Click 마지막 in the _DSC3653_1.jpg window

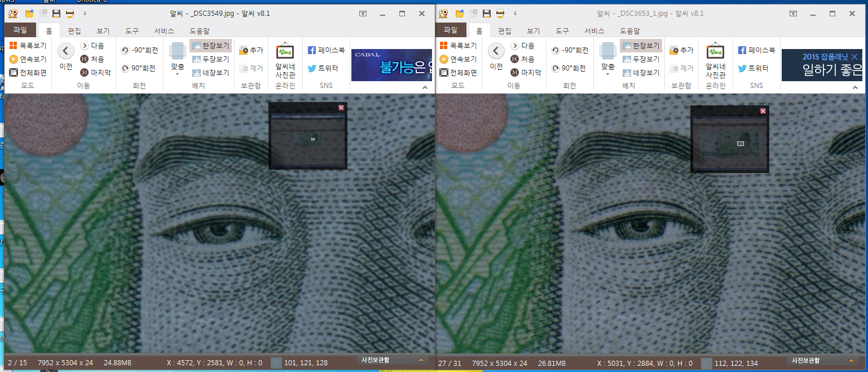click(x=526, y=72)
